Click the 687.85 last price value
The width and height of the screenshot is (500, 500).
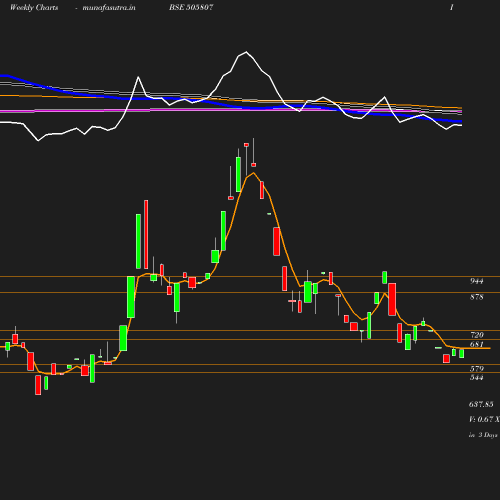click(x=481, y=404)
